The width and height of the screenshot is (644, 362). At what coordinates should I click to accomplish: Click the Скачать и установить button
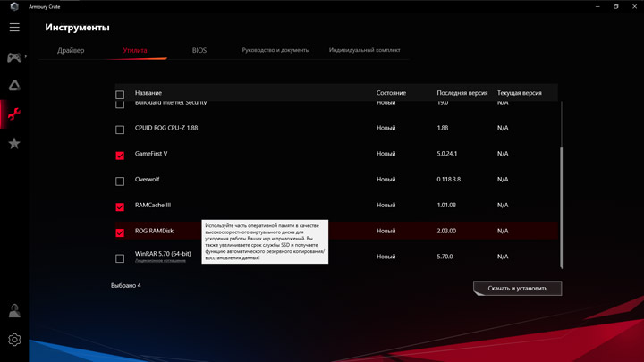(x=518, y=288)
